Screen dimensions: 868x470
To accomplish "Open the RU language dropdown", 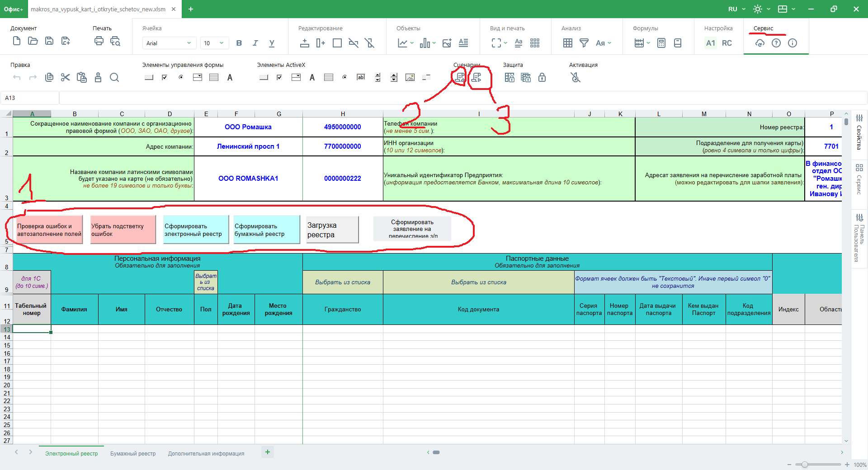I will coord(736,9).
